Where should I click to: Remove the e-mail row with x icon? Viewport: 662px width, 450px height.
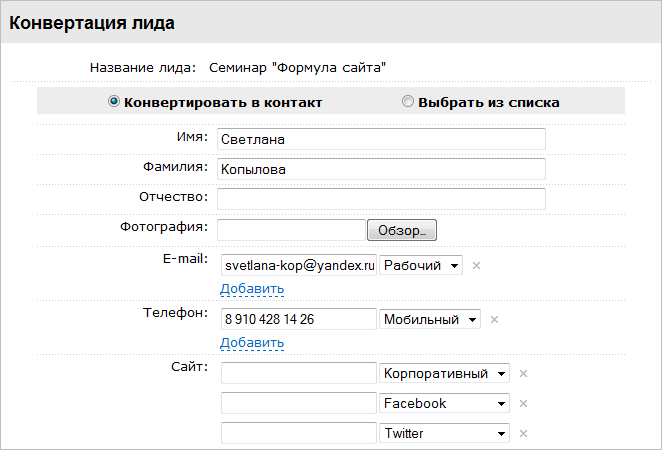pyautogui.click(x=476, y=266)
